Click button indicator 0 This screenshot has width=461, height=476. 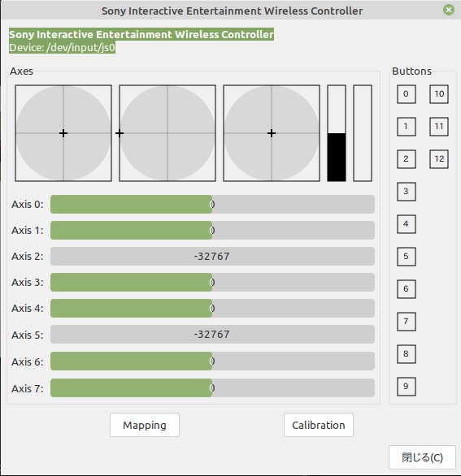[x=407, y=94]
